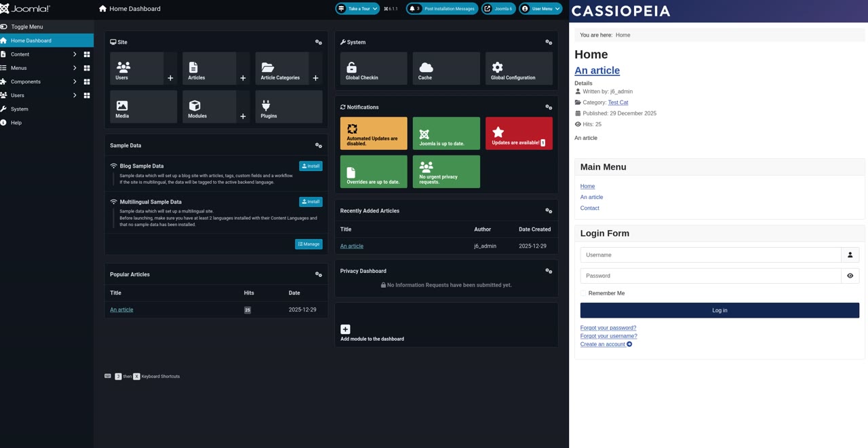Click Forgot your password link
Viewport: 868px width, 448px height.
click(608, 328)
